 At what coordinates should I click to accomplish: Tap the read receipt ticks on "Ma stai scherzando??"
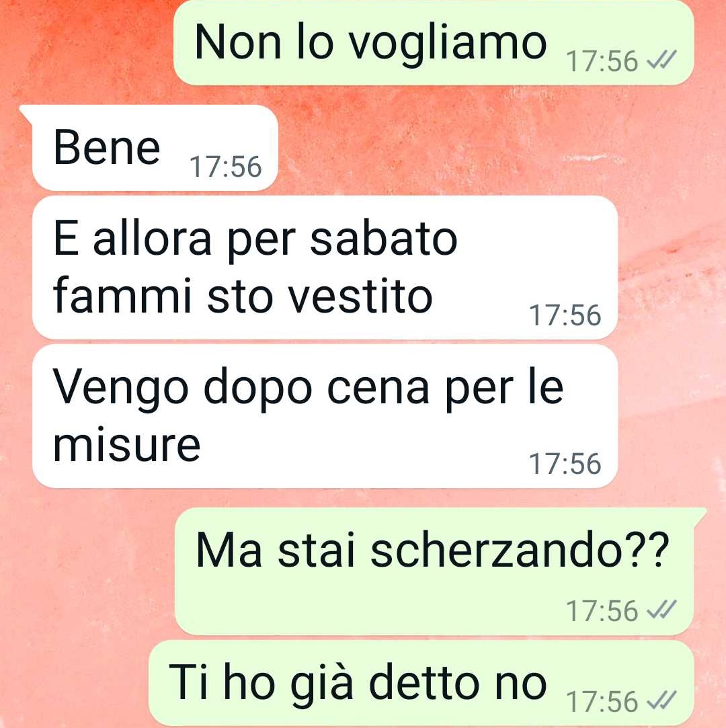coord(662,610)
